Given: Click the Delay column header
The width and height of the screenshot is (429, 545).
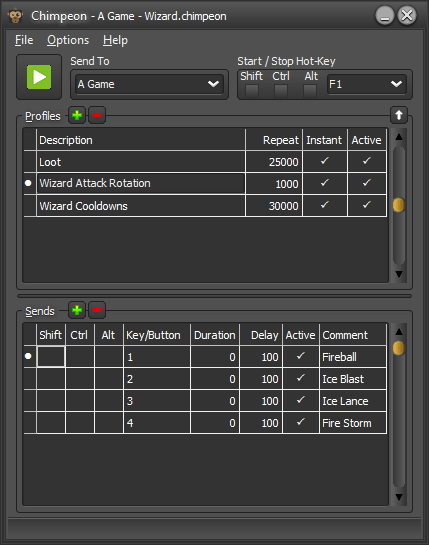Looking at the screenshot, I should tap(261, 335).
